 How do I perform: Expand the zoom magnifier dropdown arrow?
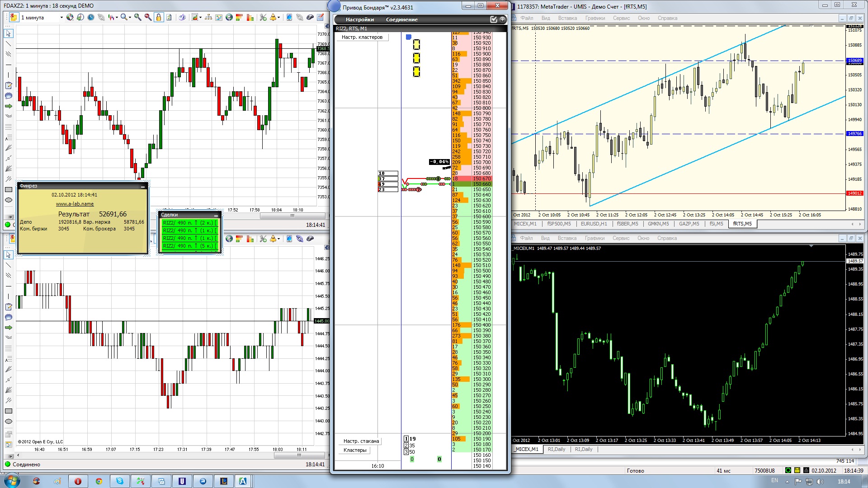point(130,18)
